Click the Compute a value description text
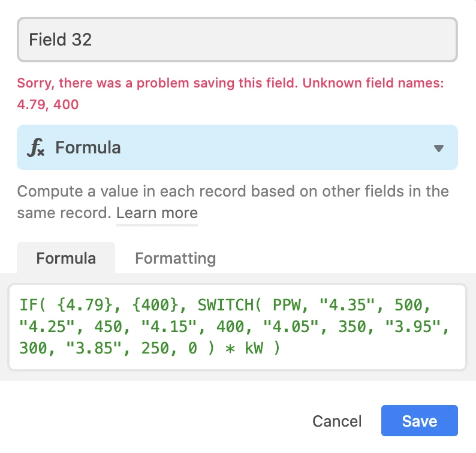 pos(233,202)
